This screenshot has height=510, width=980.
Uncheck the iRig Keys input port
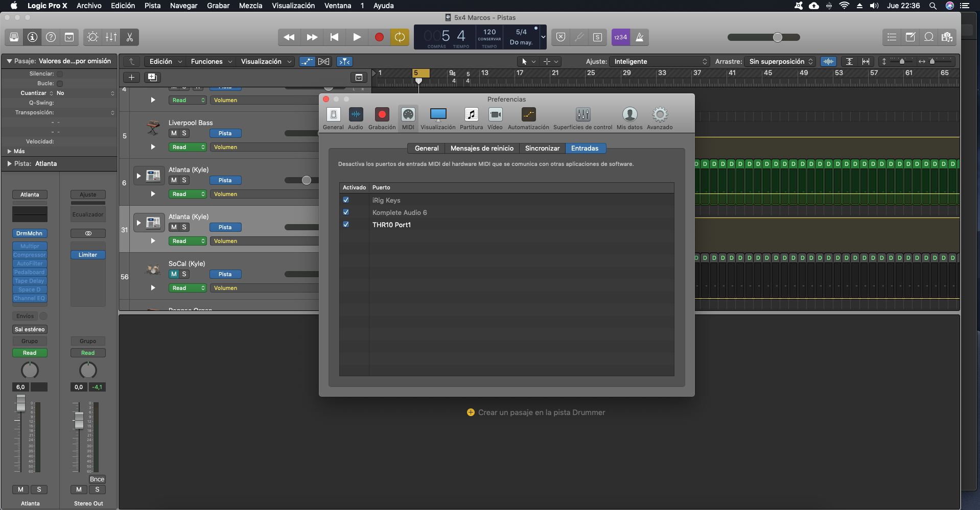(346, 200)
